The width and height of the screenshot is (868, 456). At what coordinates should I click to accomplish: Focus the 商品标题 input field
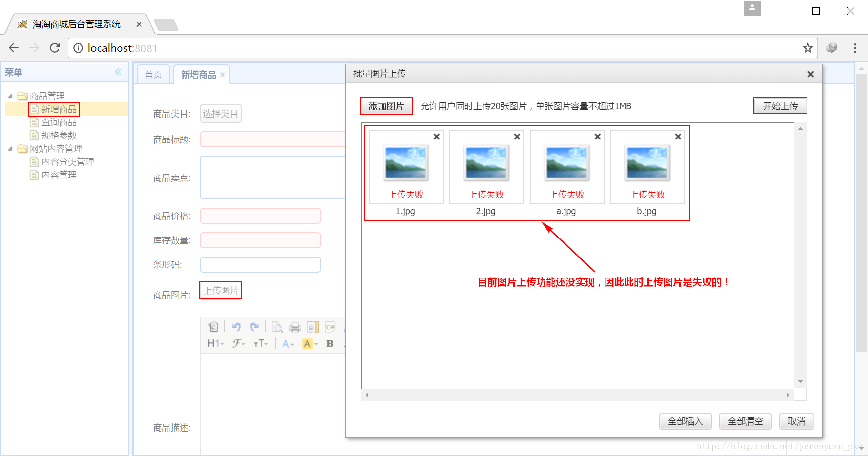pyautogui.click(x=273, y=139)
